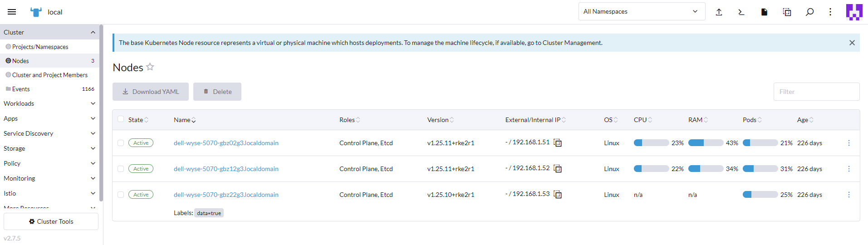868x245 pixels.
Task: Open the resource search magnifier icon
Action: click(809, 12)
